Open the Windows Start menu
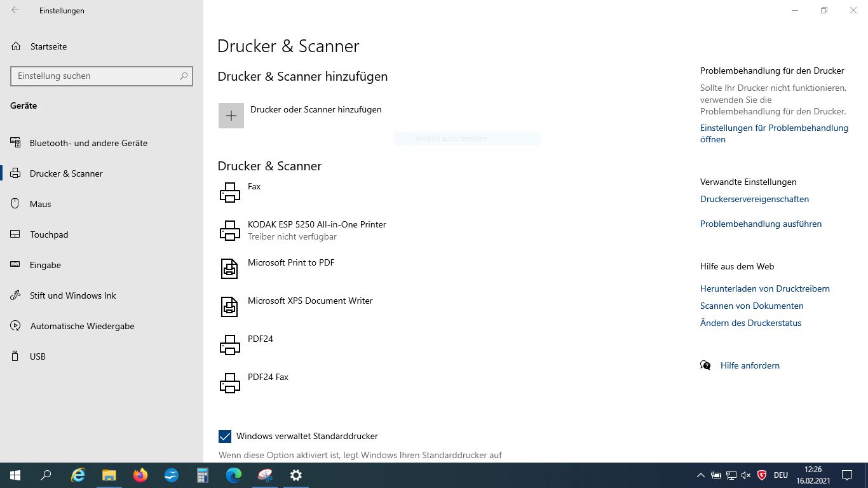Screen dimensions: 868x488 coord(15,475)
